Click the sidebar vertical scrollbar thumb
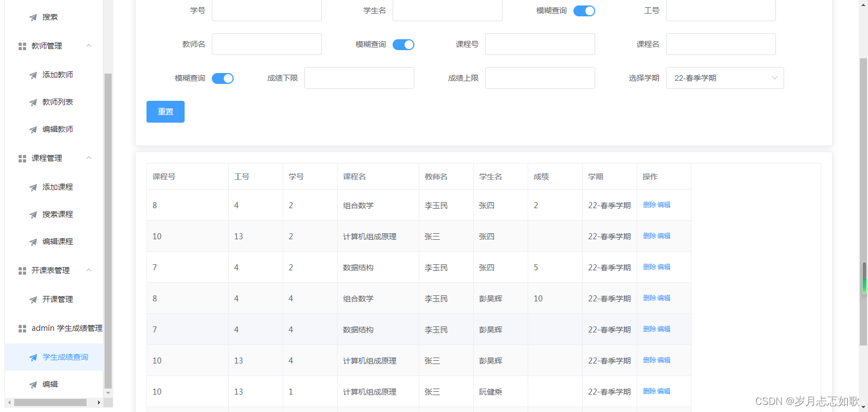868x412 pixels. tap(108, 230)
